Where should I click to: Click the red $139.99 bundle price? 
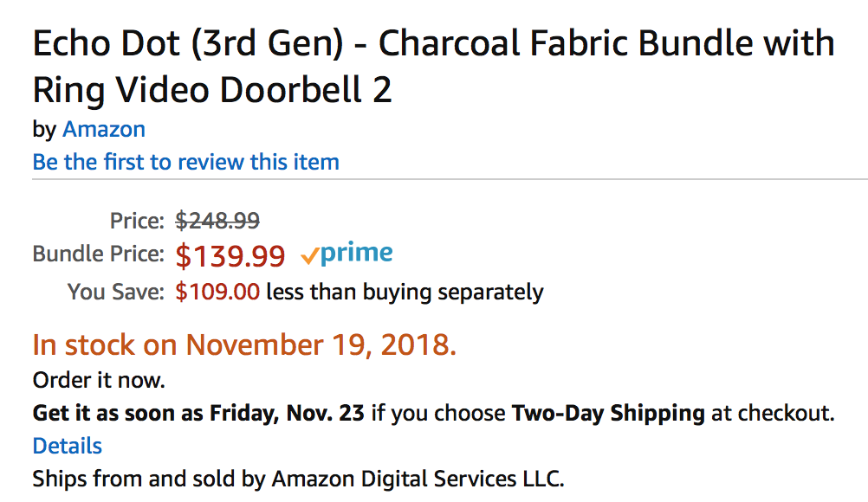[230, 256]
